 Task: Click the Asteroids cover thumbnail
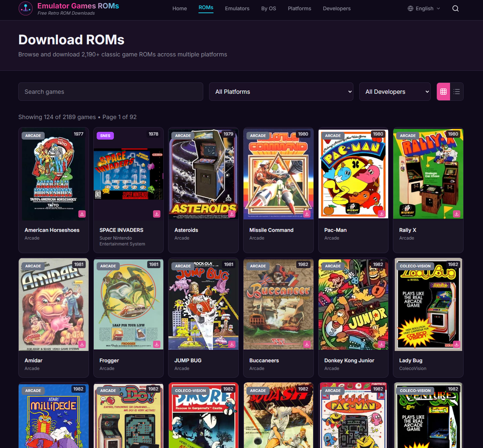point(203,174)
